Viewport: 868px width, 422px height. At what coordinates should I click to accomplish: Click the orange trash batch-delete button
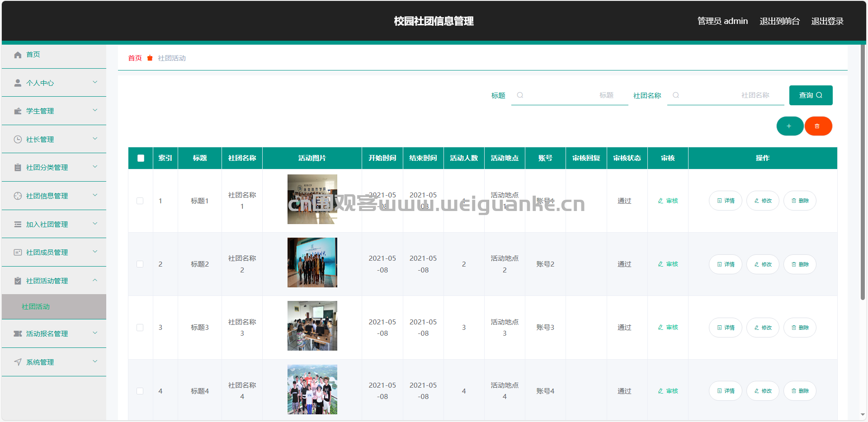[x=818, y=126]
